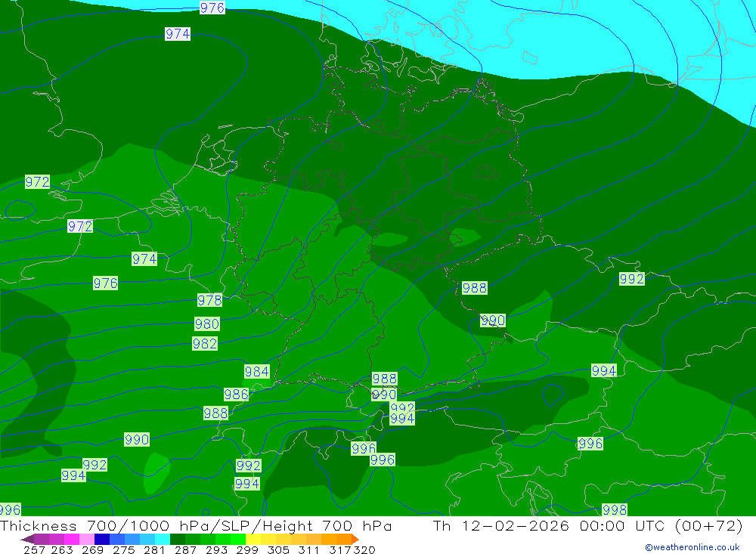Click the '984' isobar label on the map
Screen dimensions: 756x554
[257, 372]
